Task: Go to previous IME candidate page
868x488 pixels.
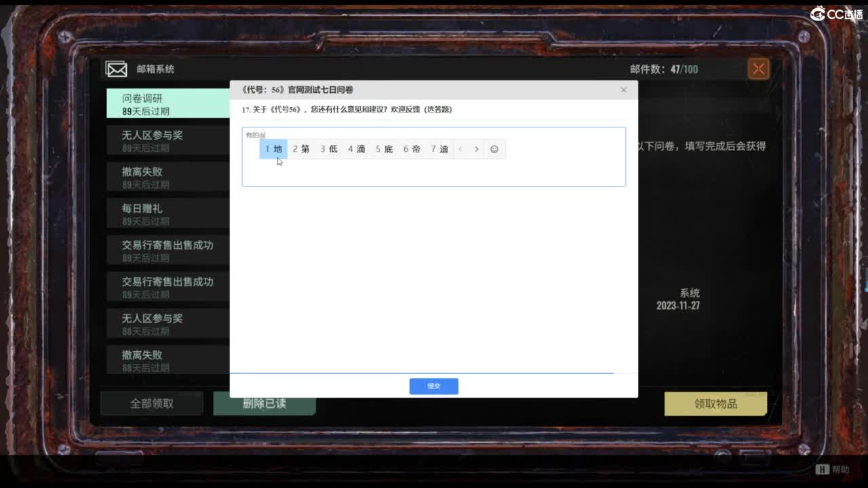Action: pyautogui.click(x=460, y=149)
